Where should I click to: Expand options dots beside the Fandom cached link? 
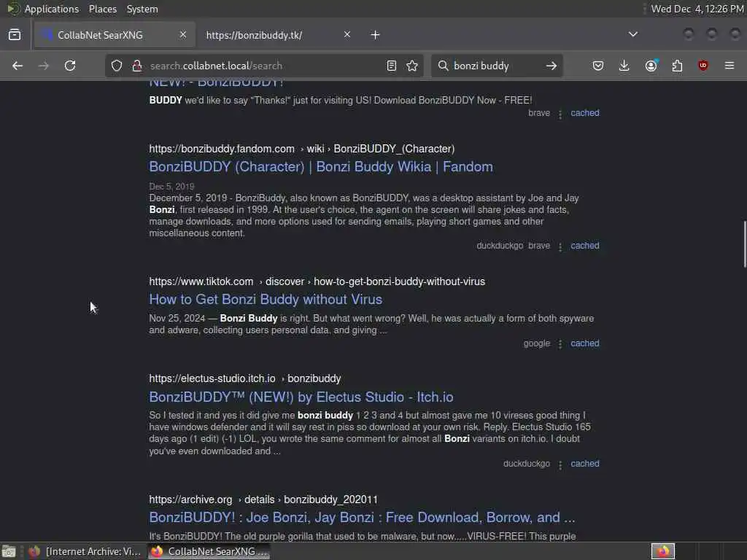point(560,246)
